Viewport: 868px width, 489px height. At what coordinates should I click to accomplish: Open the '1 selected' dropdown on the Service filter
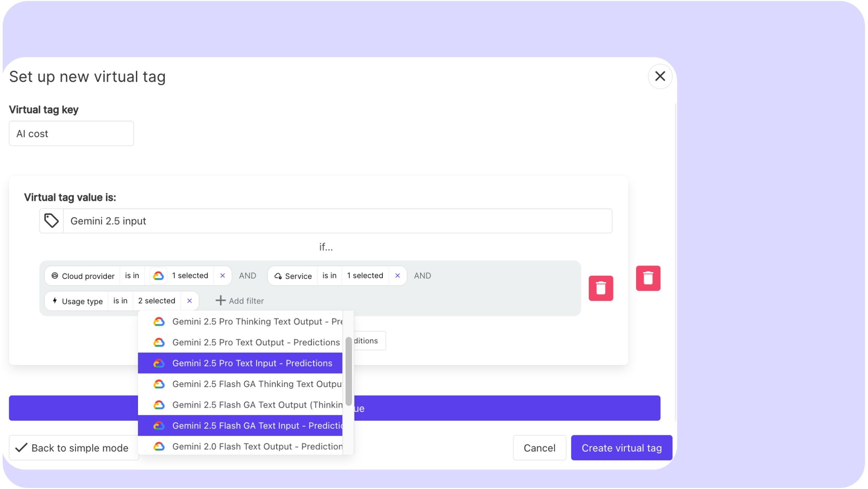click(364, 276)
